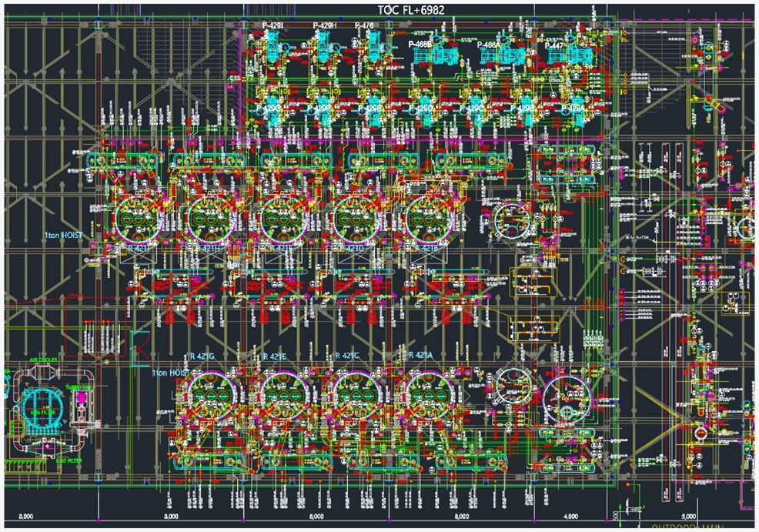This screenshot has width=759, height=532.
Task: Click the 'BAG FILTER' equipment label
Action: click(x=43, y=412)
